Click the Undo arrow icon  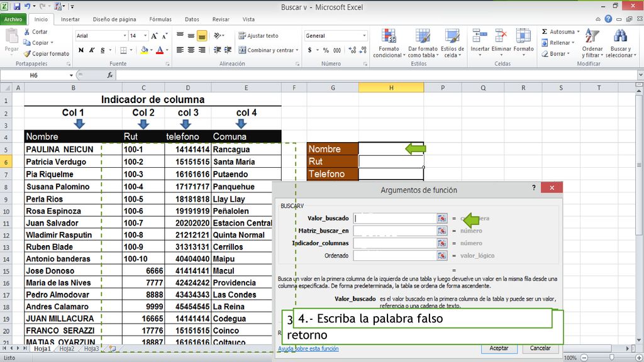click(27, 6)
